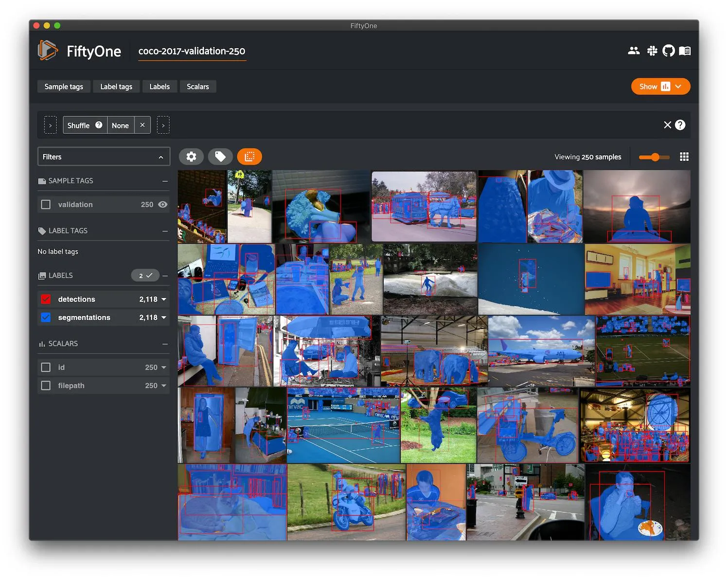728x579 pixels.
Task: Enable the filepath scalar checkbox
Action: tap(46, 385)
